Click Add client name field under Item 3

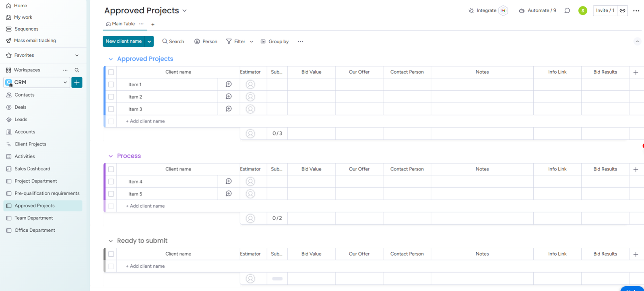pyautogui.click(x=147, y=121)
